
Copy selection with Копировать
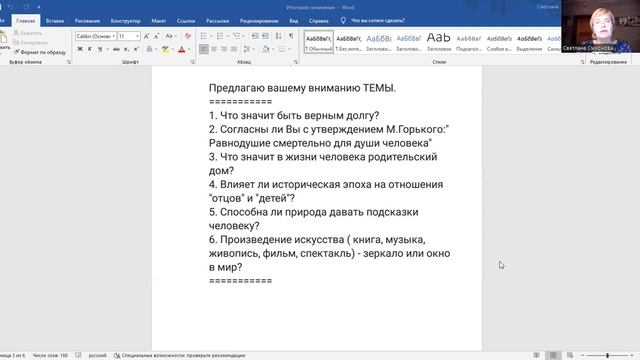pyautogui.click(x=31, y=42)
